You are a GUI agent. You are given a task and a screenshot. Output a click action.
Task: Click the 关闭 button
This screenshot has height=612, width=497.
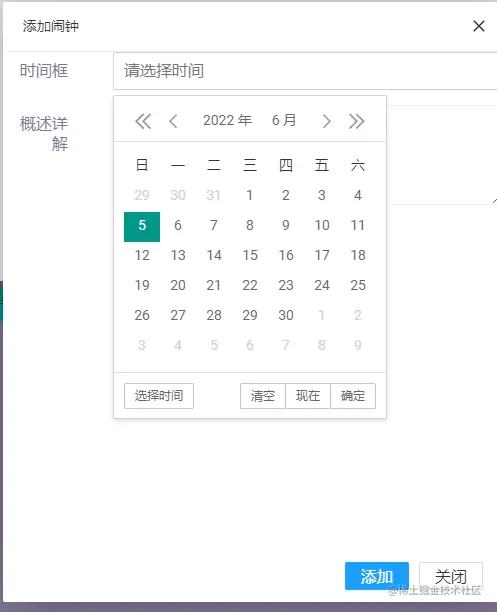[x=451, y=576]
